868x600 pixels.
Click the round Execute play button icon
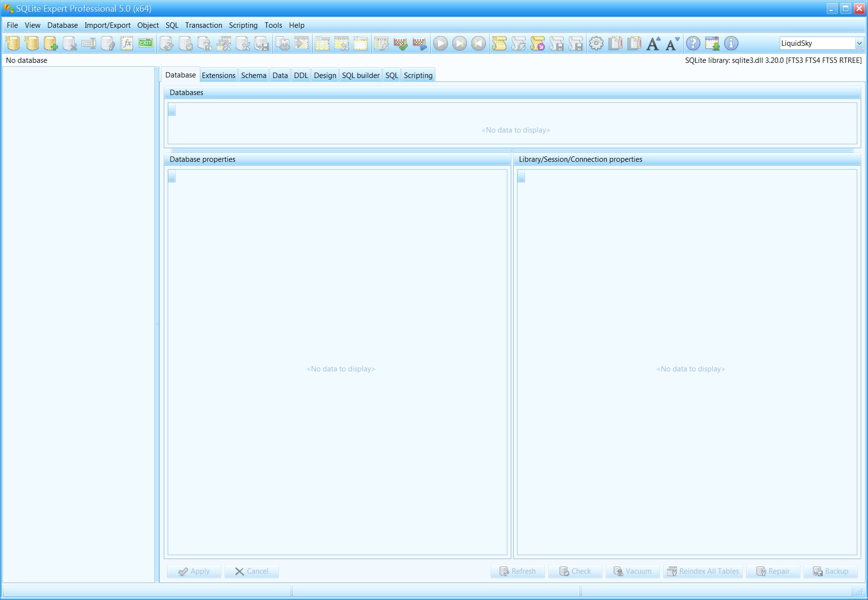(x=441, y=43)
